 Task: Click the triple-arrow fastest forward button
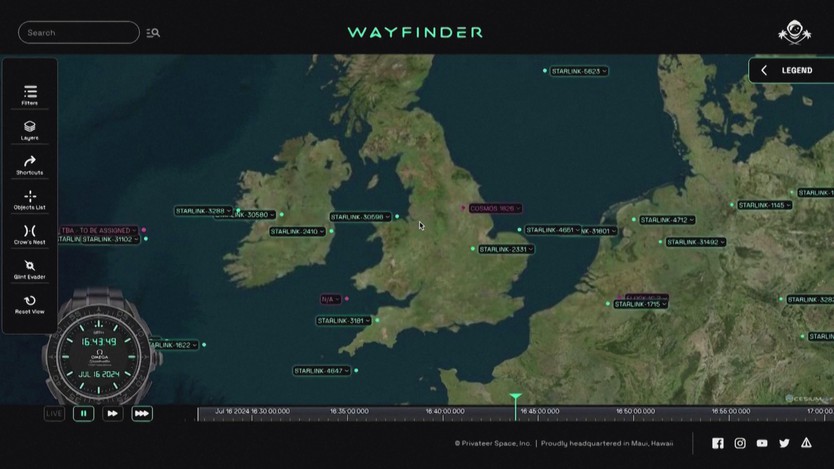141,413
